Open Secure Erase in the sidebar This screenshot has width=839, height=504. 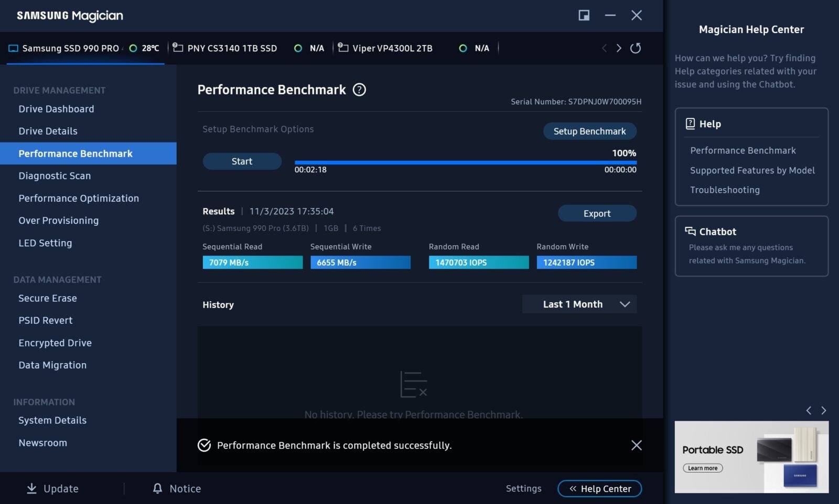[88, 298]
